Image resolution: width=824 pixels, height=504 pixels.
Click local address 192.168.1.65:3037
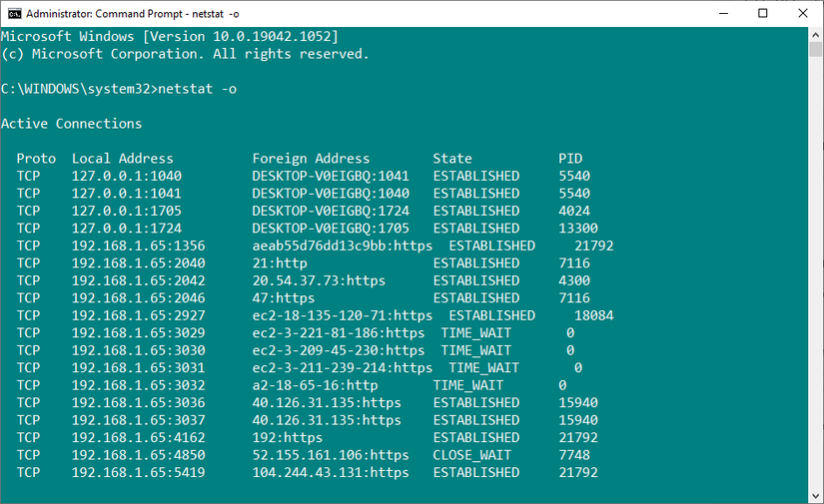click(138, 420)
